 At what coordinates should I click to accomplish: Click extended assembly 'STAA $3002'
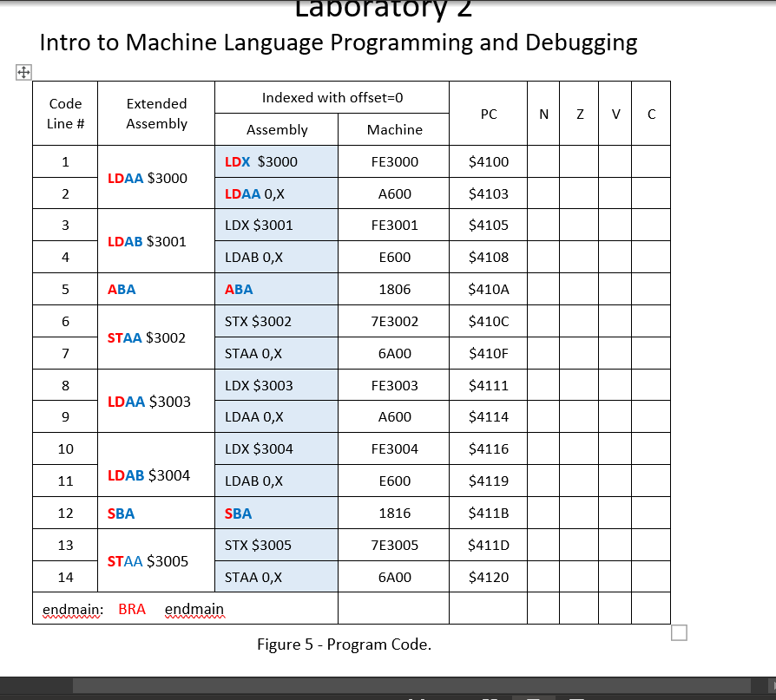[x=146, y=338]
